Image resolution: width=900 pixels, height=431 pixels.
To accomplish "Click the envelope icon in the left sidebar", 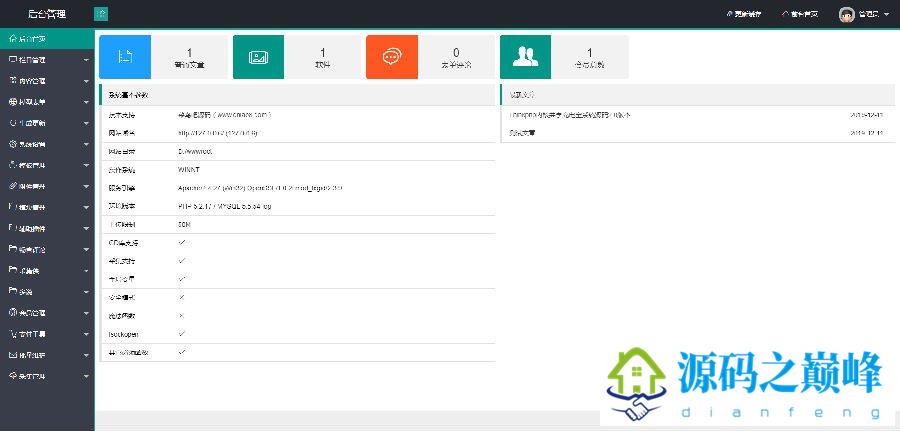I will coord(12,355).
